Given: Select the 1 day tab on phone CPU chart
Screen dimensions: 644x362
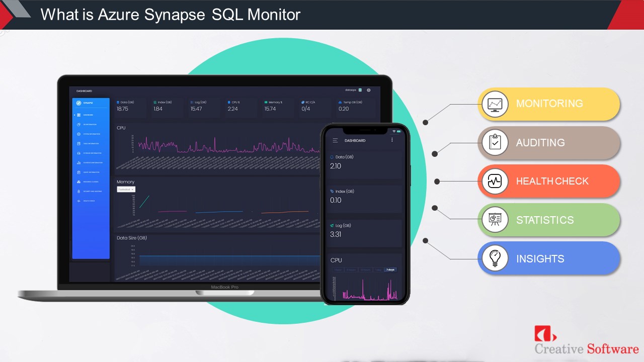Looking at the screenshot, I should (x=378, y=269).
